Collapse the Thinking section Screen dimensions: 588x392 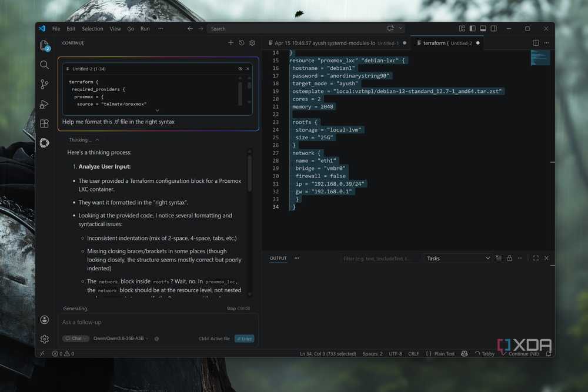(x=84, y=139)
